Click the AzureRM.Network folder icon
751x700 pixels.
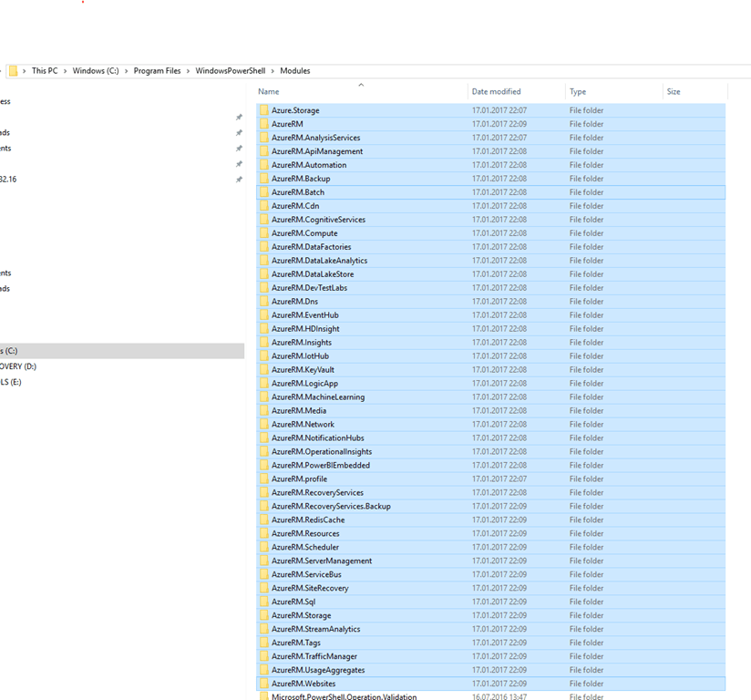click(x=264, y=424)
